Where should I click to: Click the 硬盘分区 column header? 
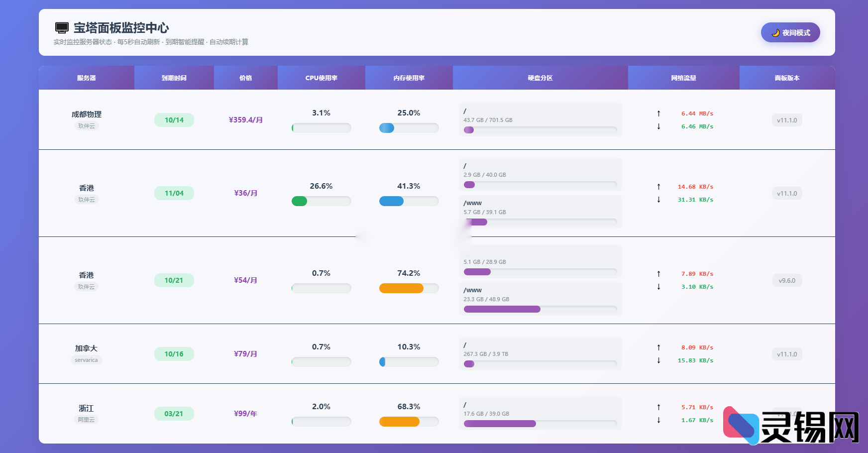click(x=540, y=78)
